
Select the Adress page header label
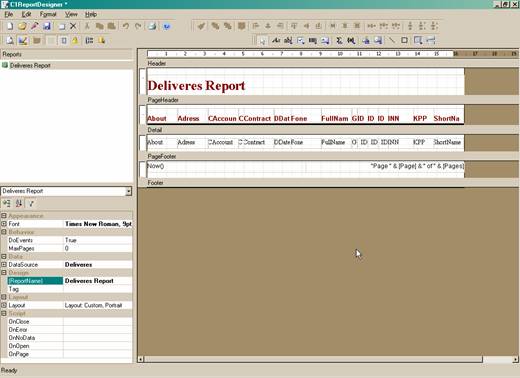188,119
